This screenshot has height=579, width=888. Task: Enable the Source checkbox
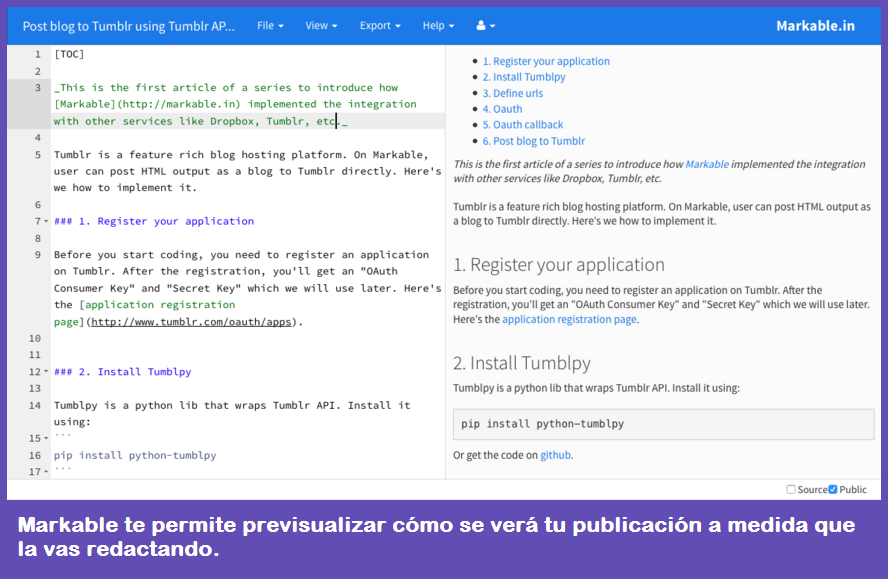click(791, 490)
